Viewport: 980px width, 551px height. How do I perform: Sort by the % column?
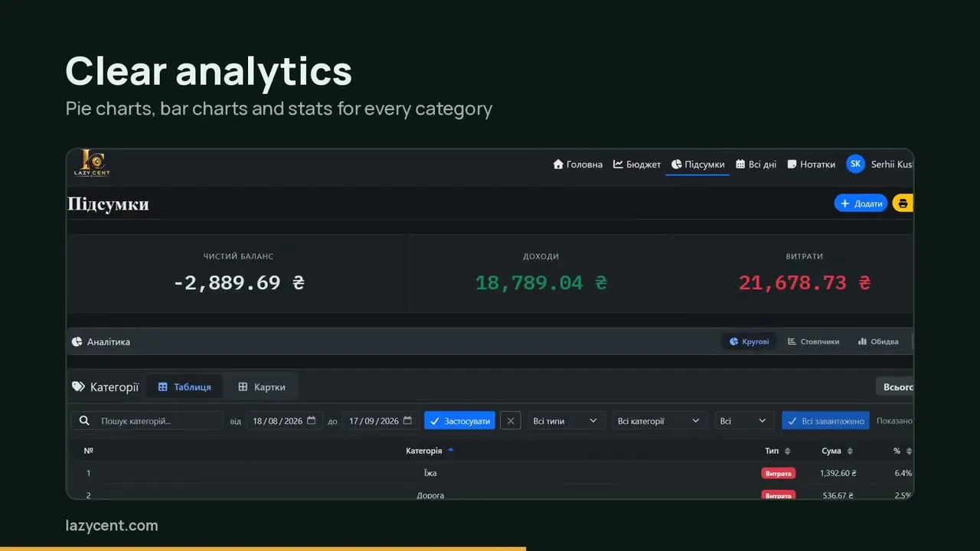pos(903,451)
